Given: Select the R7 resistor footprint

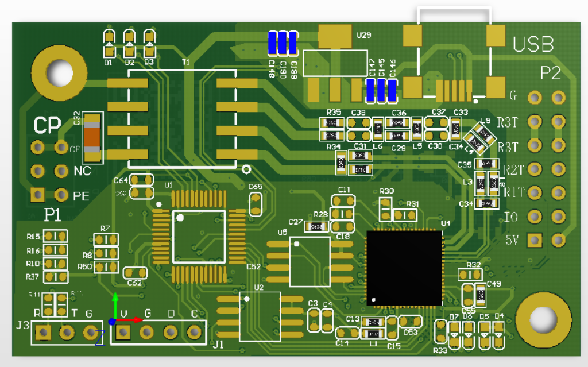Looking at the screenshot, I should pyautogui.click(x=106, y=239).
